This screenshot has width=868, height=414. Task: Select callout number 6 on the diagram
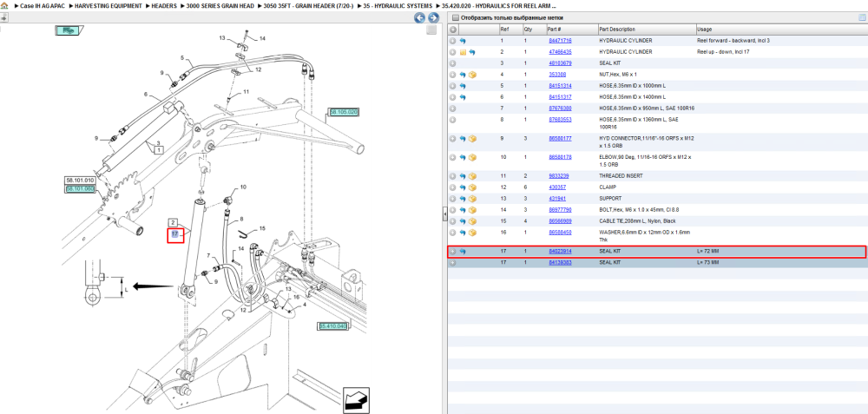pos(146,95)
